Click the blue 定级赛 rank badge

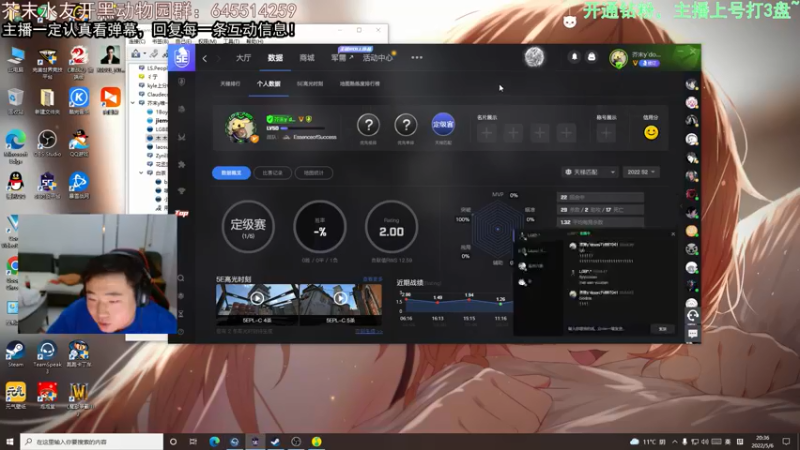(x=443, y=124)
